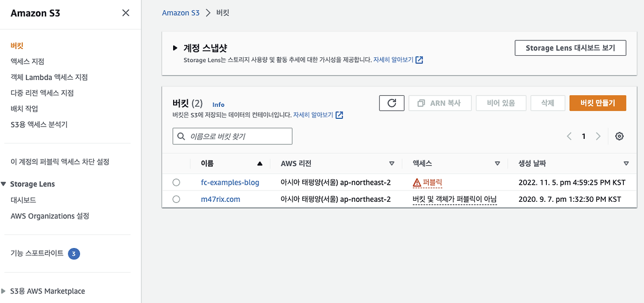644x303 pixels.
Task: Click the 2022. 11. 5. creation date cell
Action: [x=572, y=183]
